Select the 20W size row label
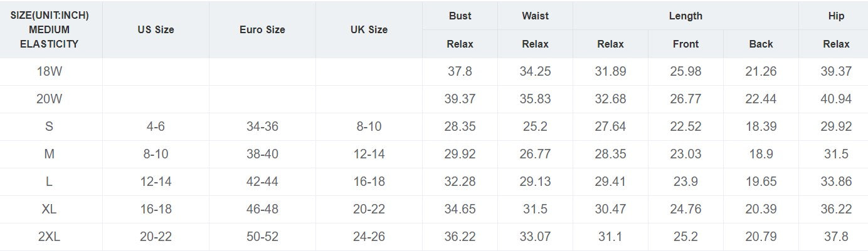This screenshot has width=868, height=251. [x=50, y=99]
